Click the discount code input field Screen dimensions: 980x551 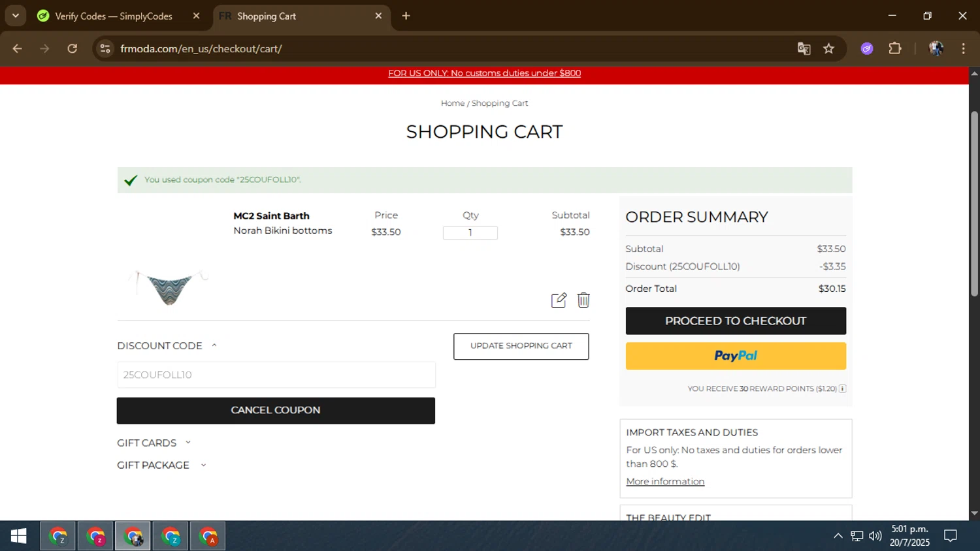(x=276, y=375)
